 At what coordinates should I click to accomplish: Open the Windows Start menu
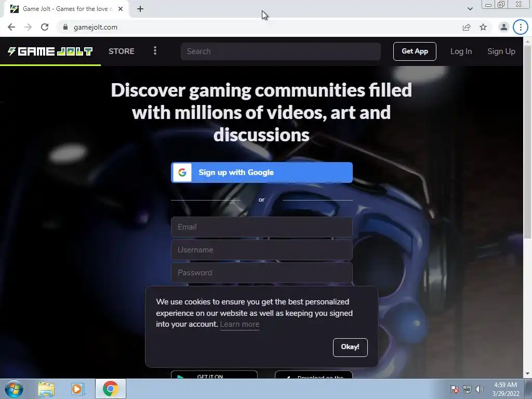point(14,389)
